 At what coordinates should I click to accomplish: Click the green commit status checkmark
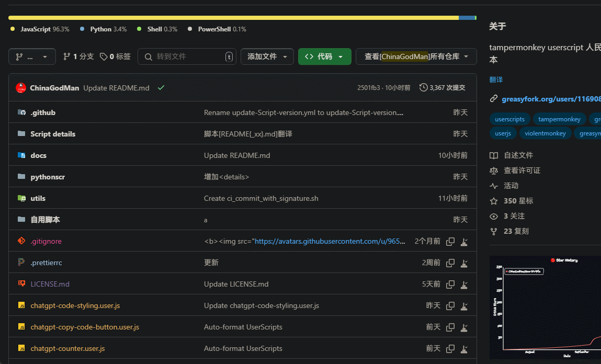tap(161, 88)
